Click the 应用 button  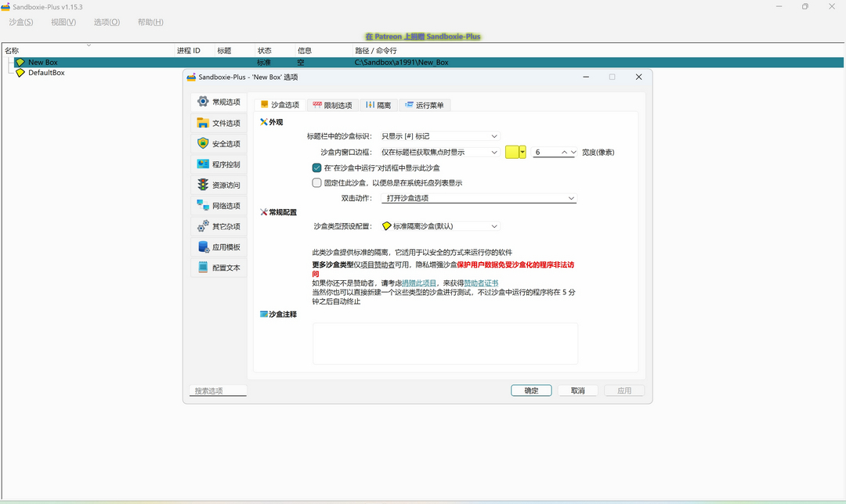coord(624,391)
